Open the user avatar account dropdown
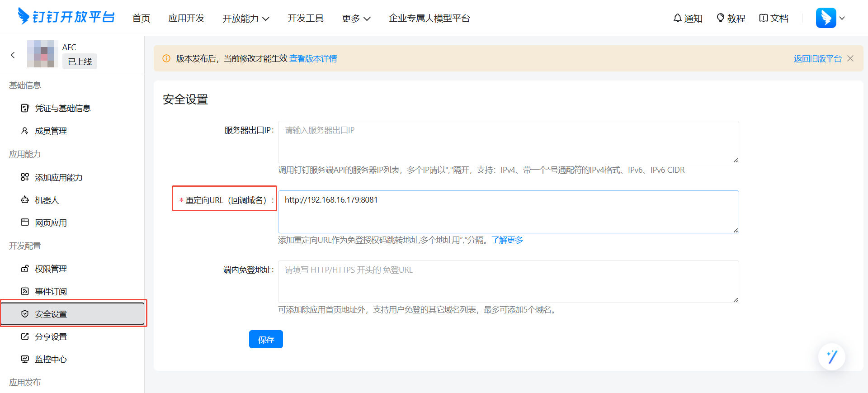This screenshot has height=393, width=868. click(x=830, y=18)
